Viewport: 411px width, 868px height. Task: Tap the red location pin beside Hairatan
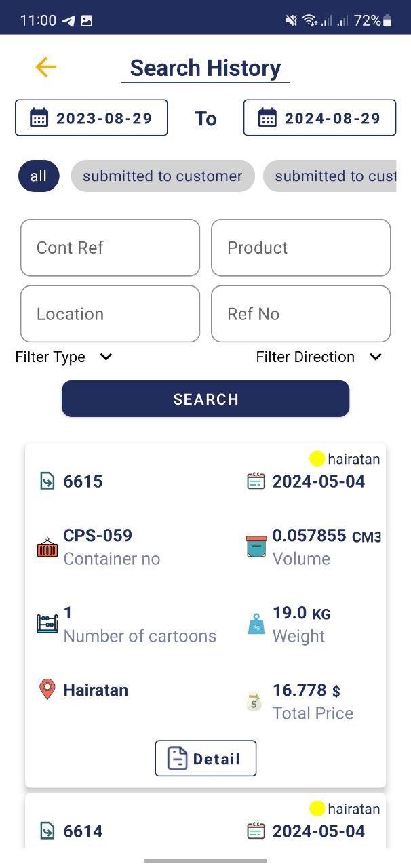[47, 690]
